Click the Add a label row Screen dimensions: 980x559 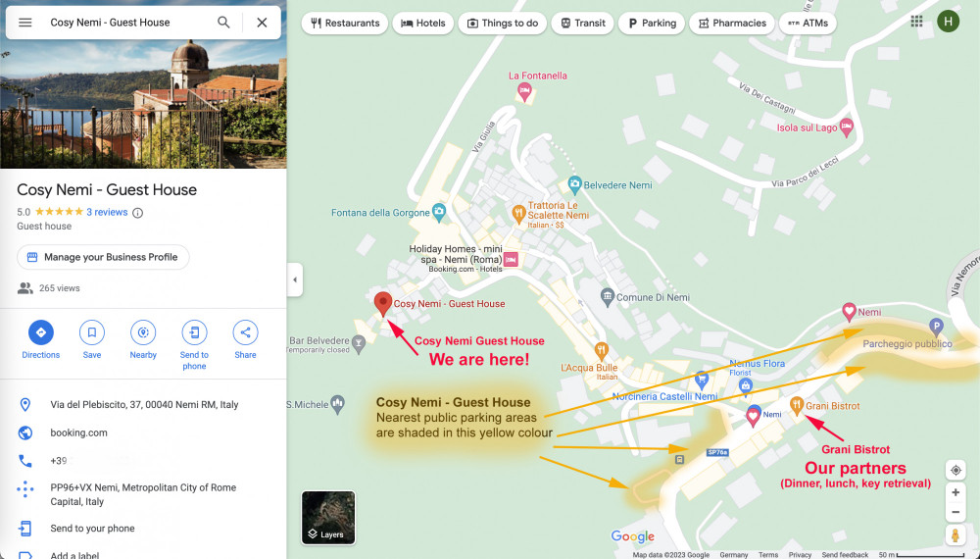click(143, 554)
